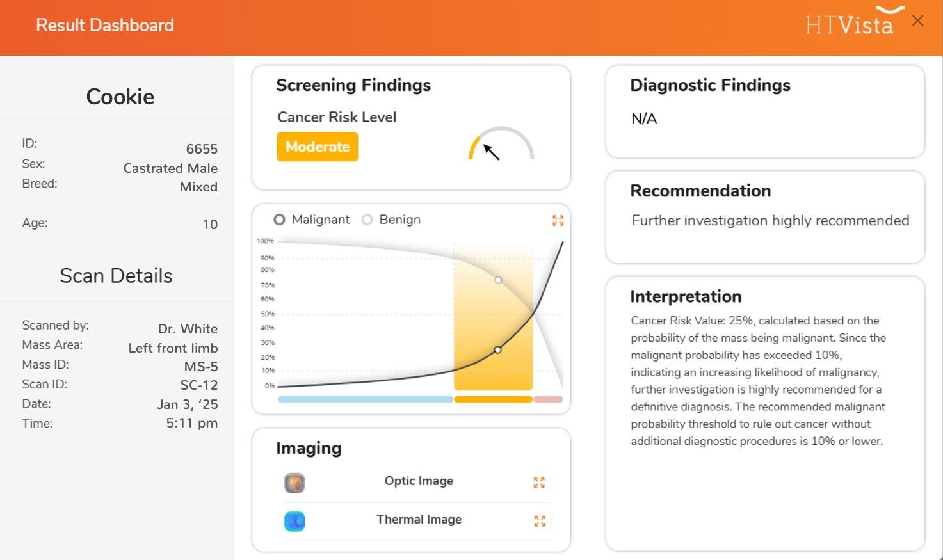Expand the Optic Image view
The height and width of the screenshot is (560, 943).
coord(539,483)
